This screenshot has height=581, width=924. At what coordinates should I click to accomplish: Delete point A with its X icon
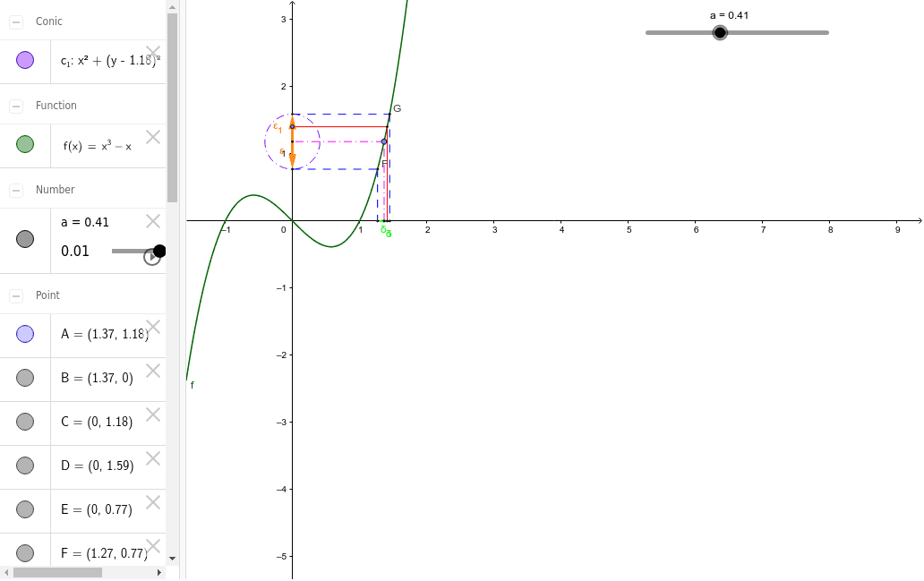pos(153,327)
